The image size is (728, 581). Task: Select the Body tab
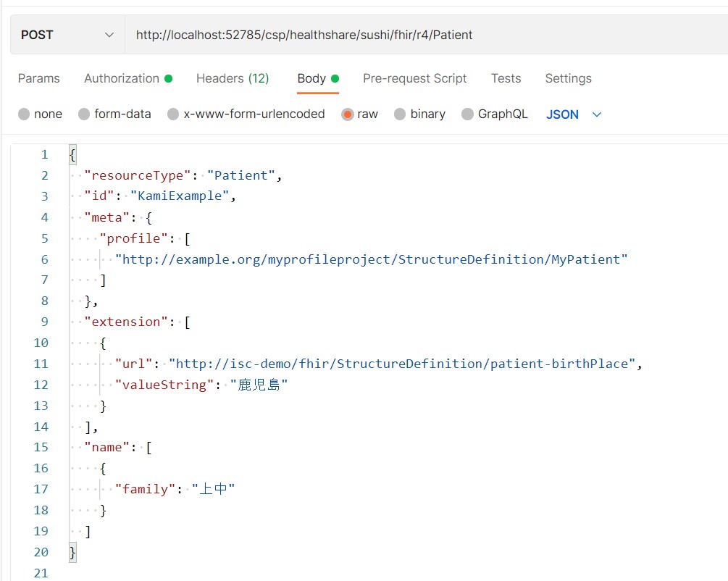(311, 78)
